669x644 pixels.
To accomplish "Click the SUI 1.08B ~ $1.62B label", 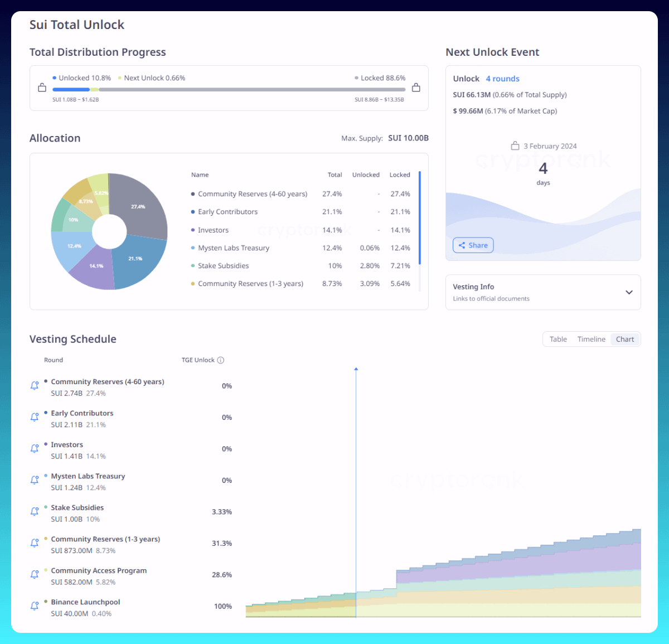I will 75,100.
